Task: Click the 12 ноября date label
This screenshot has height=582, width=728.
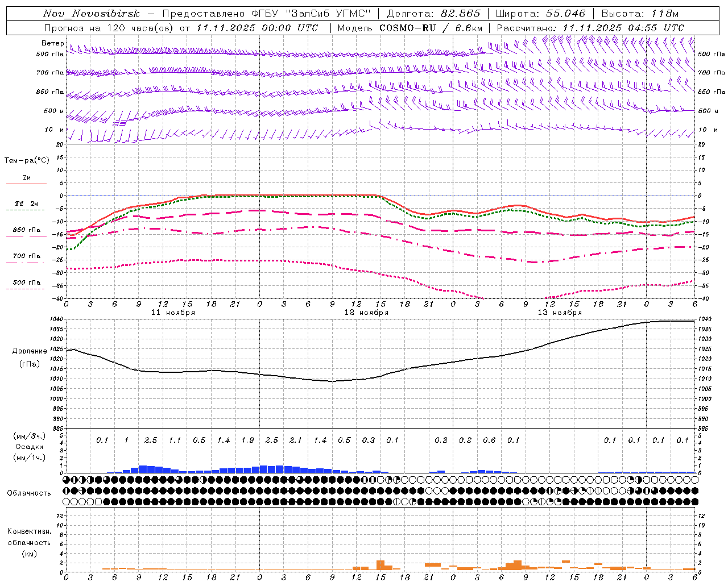Action: 366,313
